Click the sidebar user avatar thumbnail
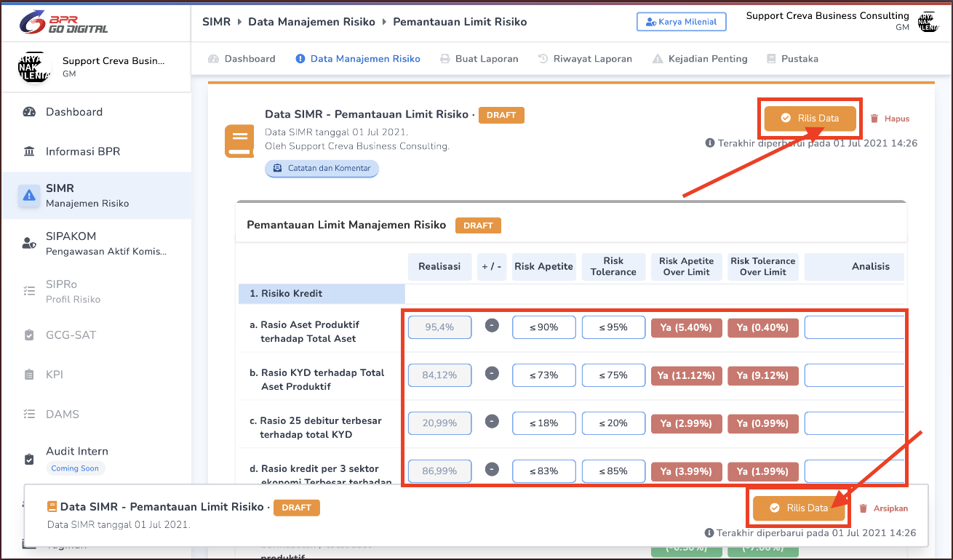Image resolution: width=953 pixels, height=560 pixels. coord(34,67)
